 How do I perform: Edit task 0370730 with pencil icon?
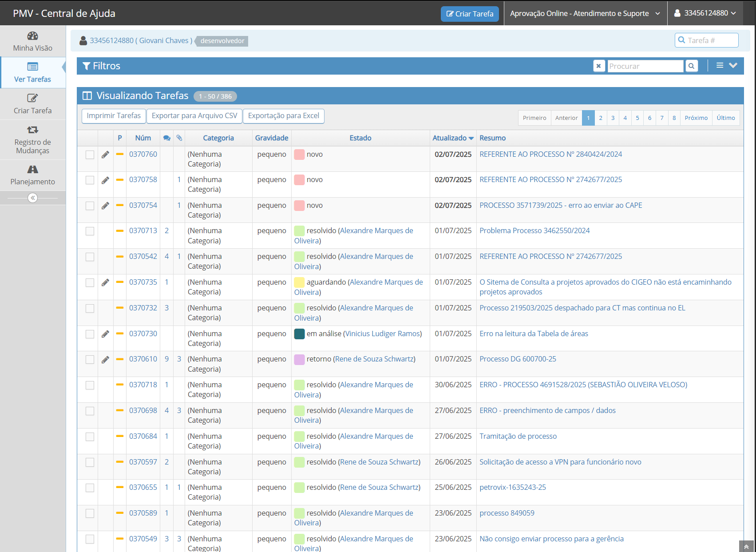point(105,334)
